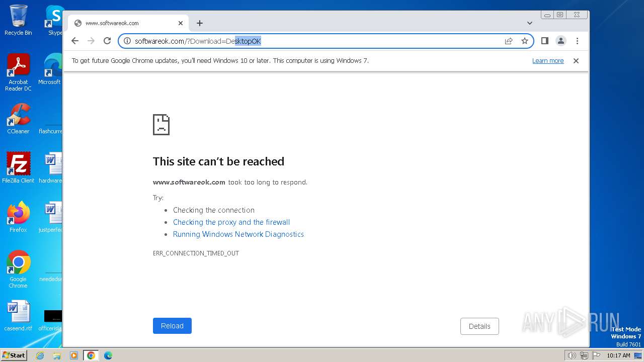Click the Checking the connection text
644x362 pixels.
214,210
